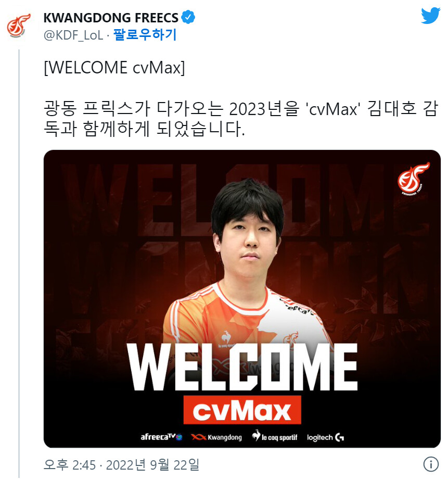
Task: Click the blue verified badge
Action: [x=188, y=17]
